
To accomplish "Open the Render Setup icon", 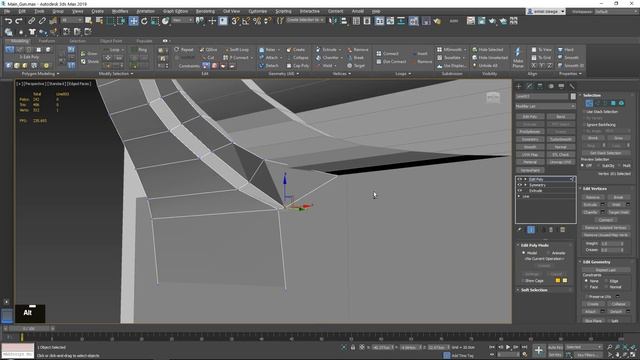I will [x=471, y=21].
